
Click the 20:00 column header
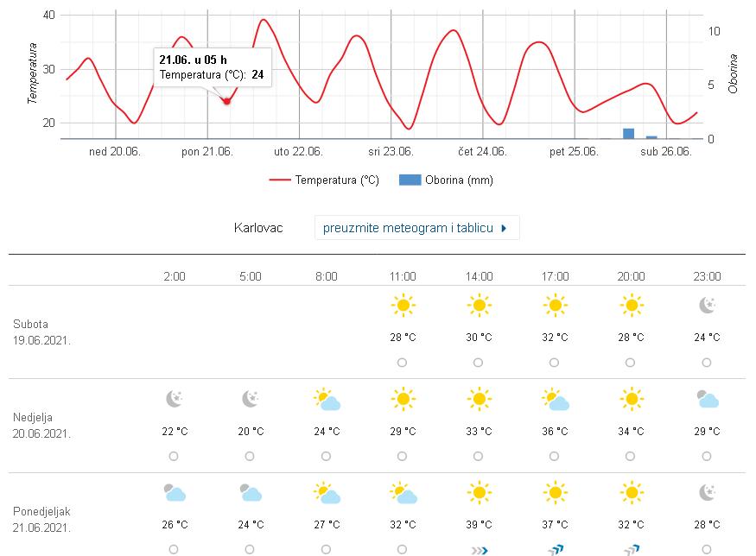coord(631,276)
